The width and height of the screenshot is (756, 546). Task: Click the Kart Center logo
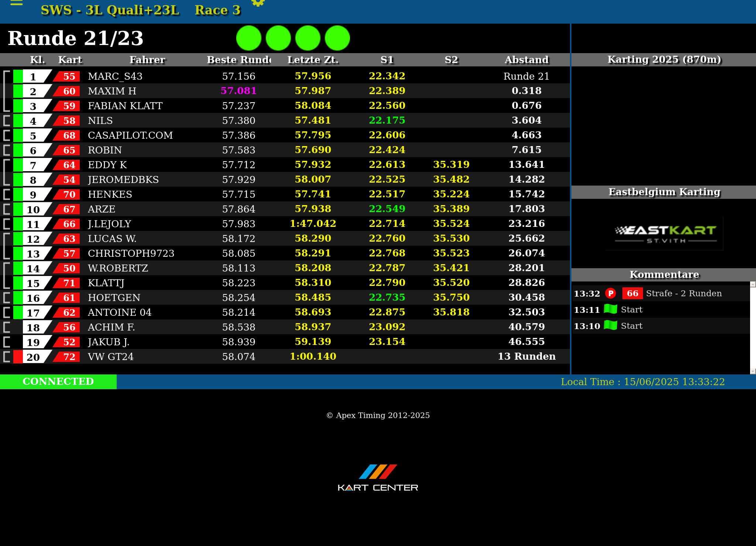(378, 478)
